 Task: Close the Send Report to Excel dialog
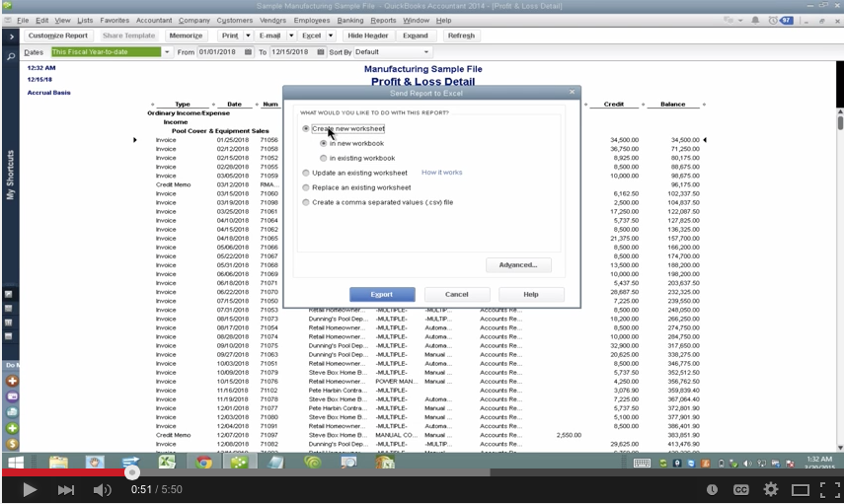(573, 92)
